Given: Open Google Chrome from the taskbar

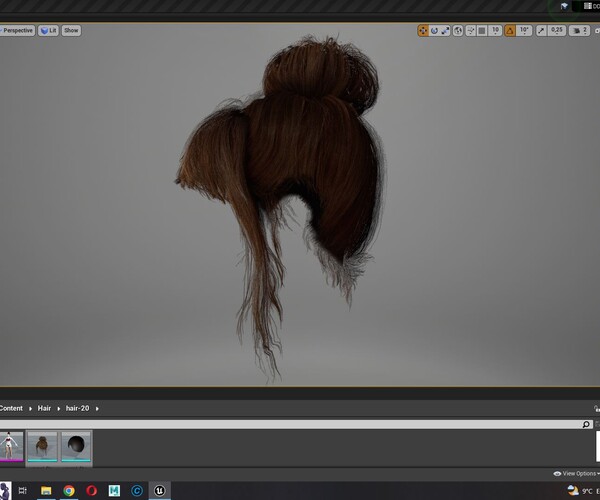Looking at the screenshot, I should [x=69, y=490].
